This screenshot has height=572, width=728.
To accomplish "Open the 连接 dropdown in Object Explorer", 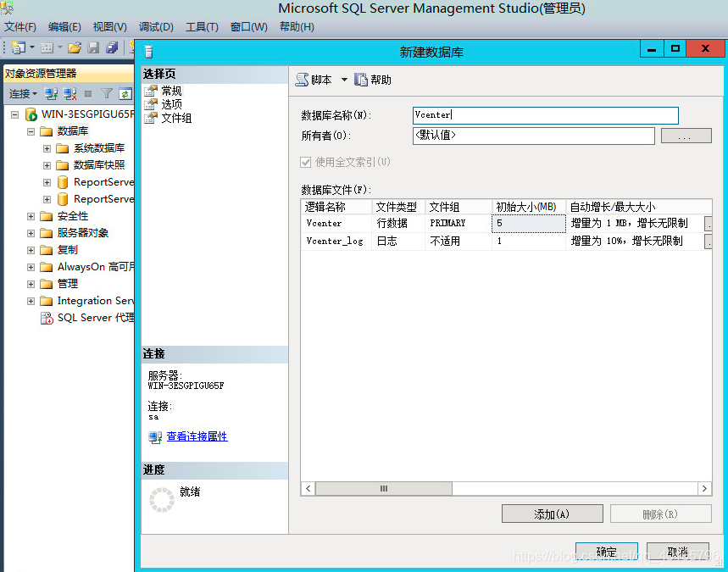I will click(23, 94).
